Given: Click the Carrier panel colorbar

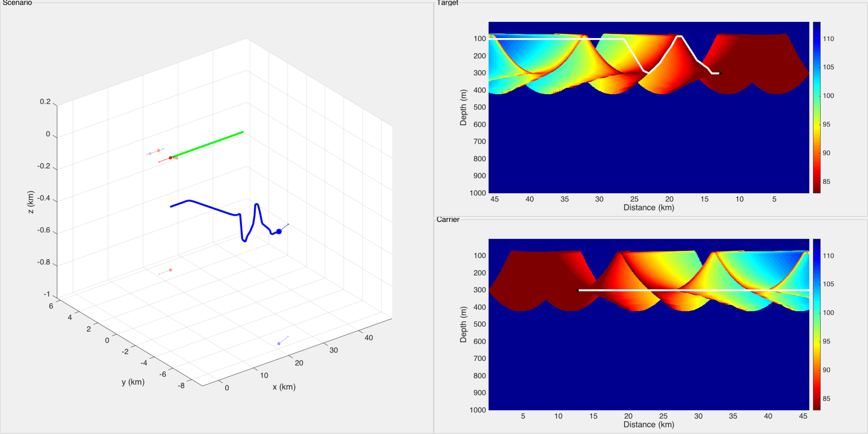Looking at the screenshot, I should (x=817, y=324).
